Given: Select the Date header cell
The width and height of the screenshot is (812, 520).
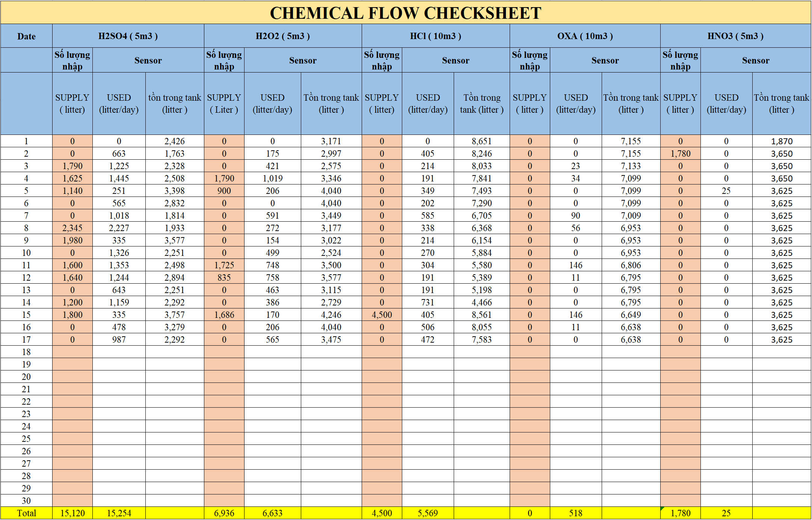Looking at the screenshot, I should (26, 36).
